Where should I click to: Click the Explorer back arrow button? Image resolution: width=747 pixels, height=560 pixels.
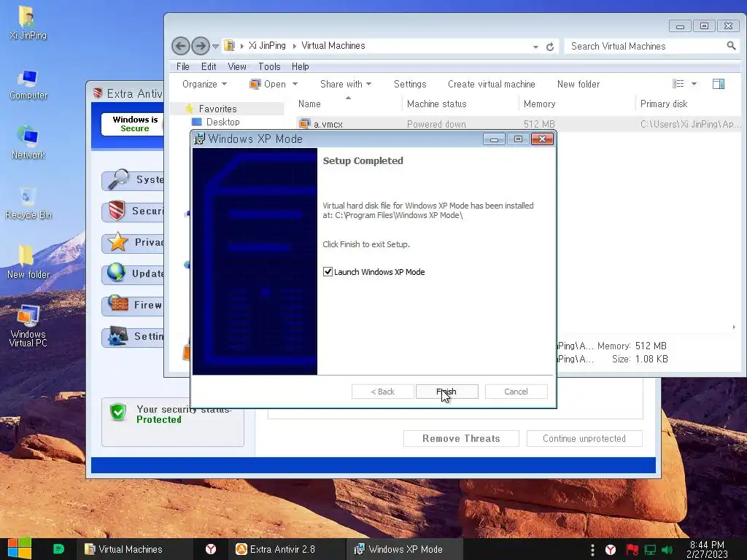[181, 46]
